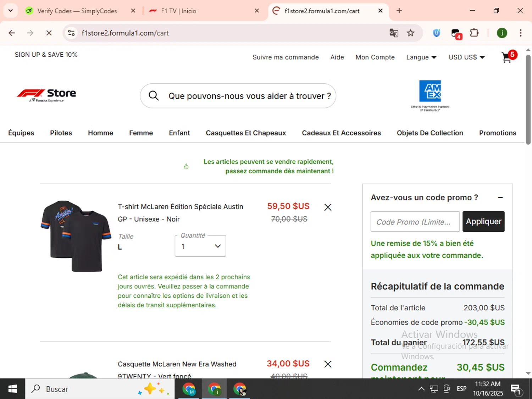This screenshot has height=399, width=532.
Task: Open the shopping cart icon with 5 items
Action: 509,57
